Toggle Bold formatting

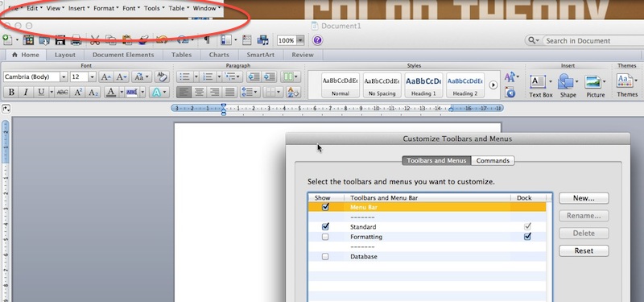click(x=11, y=92)
